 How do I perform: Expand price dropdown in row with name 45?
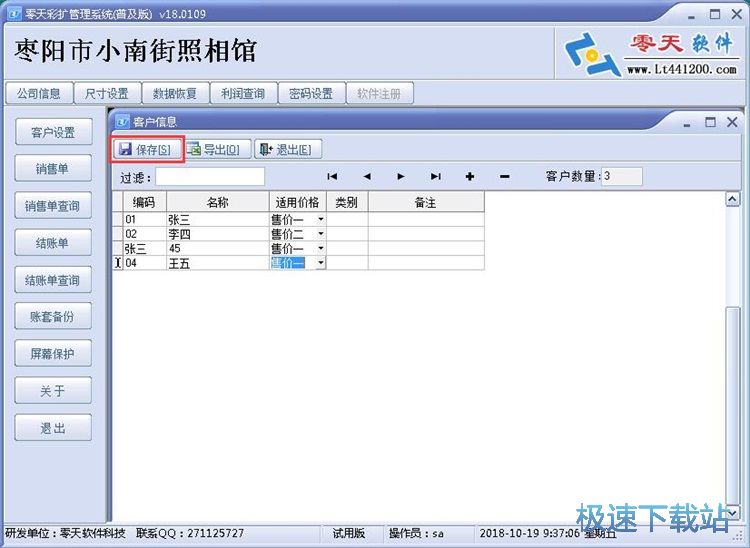click(321, 248)
